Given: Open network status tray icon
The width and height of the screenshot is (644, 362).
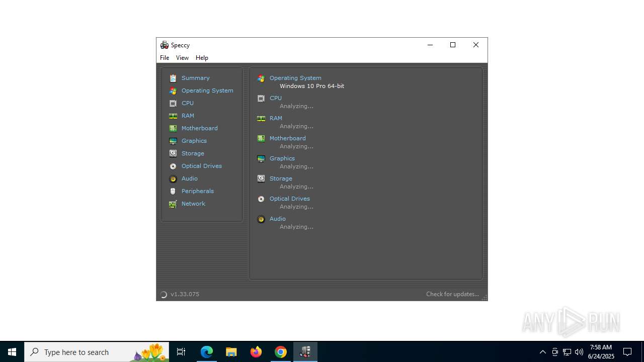Looking at the screenshot, I should (x=567, y=352).
